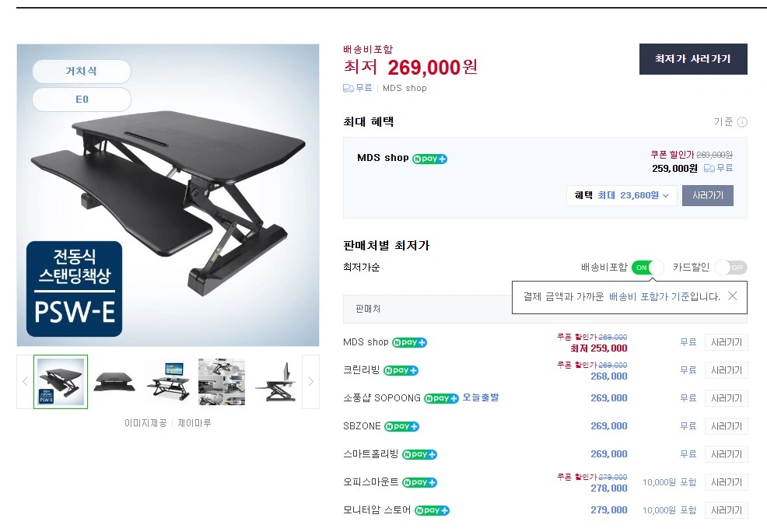Sort sellers by 최저가순
This screenshot has height=532, width=767.
pyautogui.click(x=362, y=268)
